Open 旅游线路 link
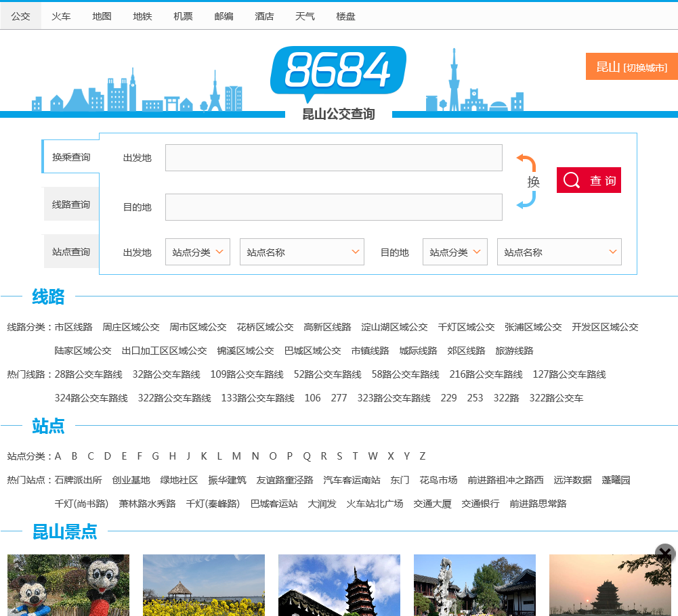This screenshot has width=678, height=616. (x=514, y=351)
